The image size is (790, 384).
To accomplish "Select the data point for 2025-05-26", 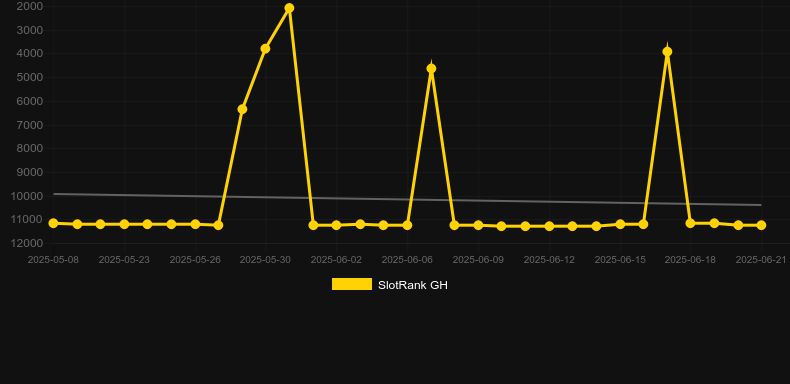I will tap(195, 224).
